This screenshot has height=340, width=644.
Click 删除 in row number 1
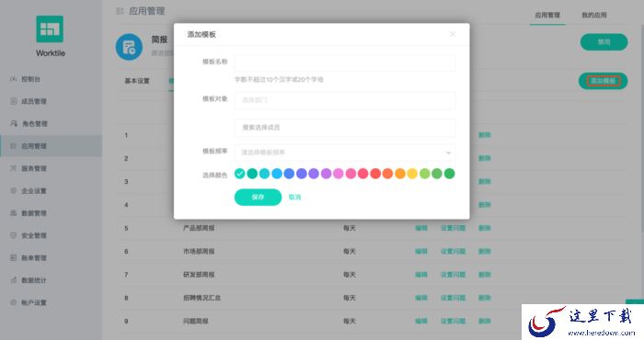[485, 135]
